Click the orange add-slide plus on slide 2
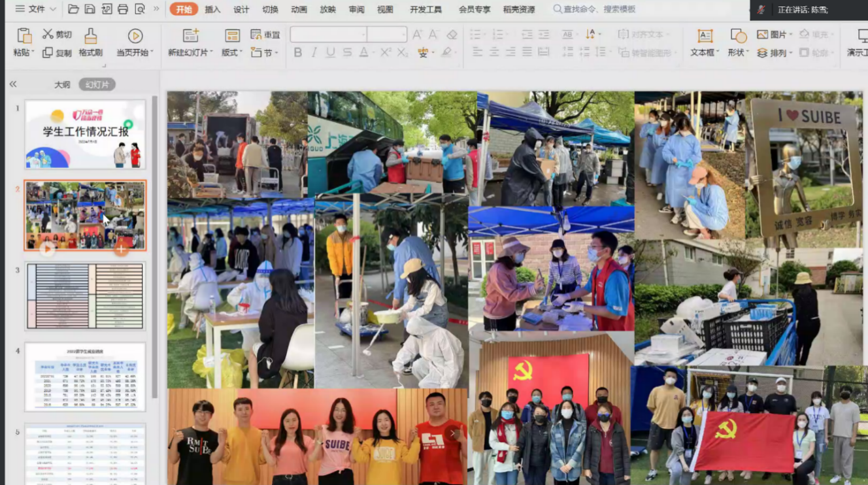The width and height of the screenshot is (868, 485). (x=121, y=248)
